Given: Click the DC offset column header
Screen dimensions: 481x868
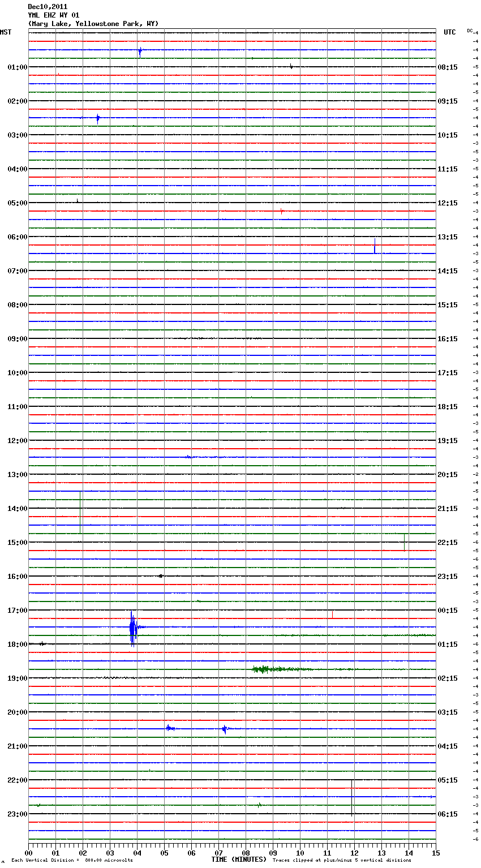Looking at the screenshot, I should [x=470, y=31].
